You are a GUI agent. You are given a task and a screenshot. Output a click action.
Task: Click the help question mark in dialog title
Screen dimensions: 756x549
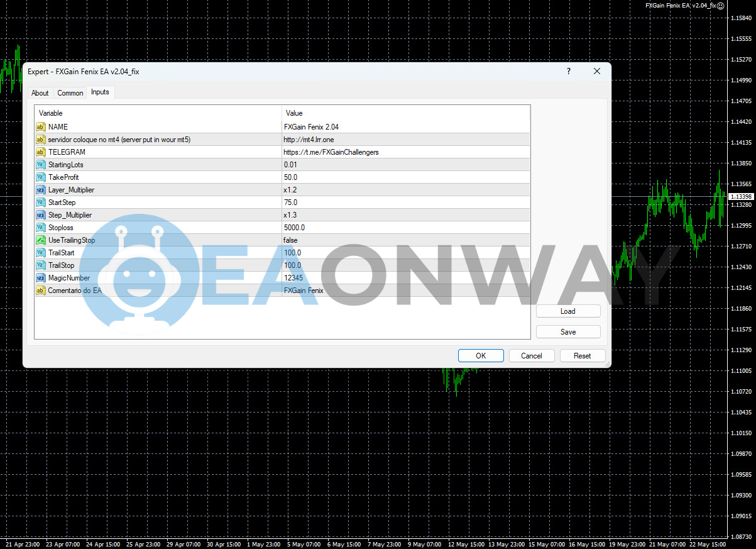[x=568, y=72]
